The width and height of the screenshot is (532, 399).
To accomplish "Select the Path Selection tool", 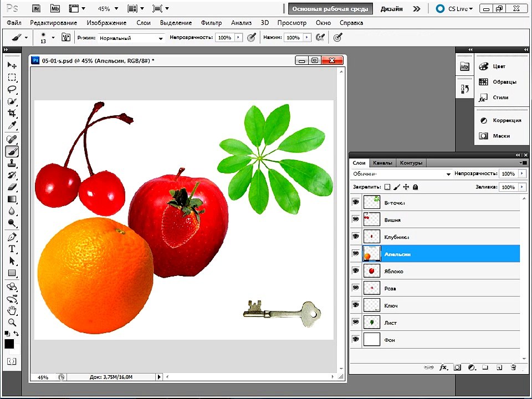I will tap(12, 260).
